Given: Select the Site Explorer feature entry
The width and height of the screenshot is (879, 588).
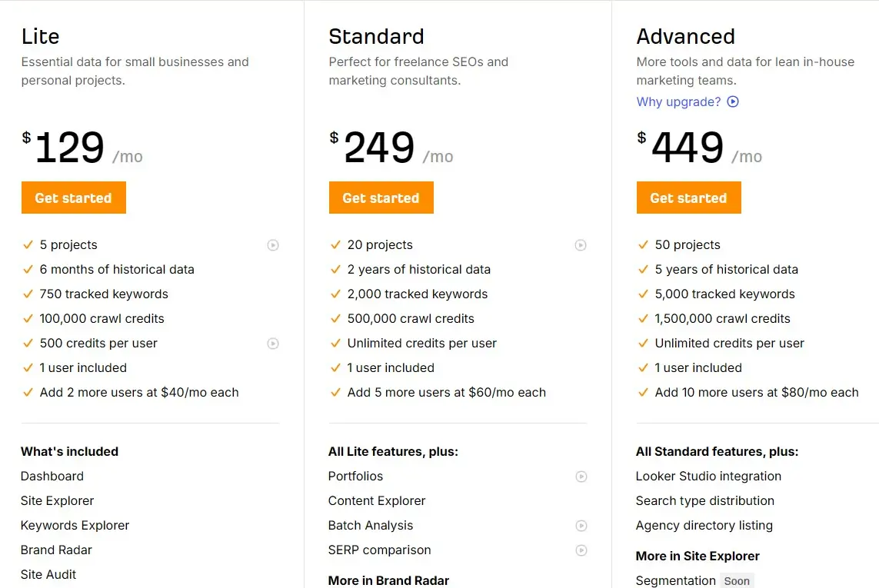Looking at the screenshot, I should [57, 500].
